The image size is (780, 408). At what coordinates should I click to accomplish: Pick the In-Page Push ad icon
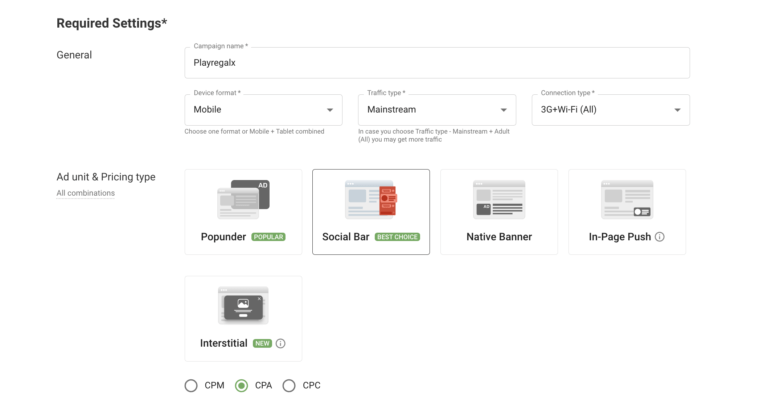(627, 199)
